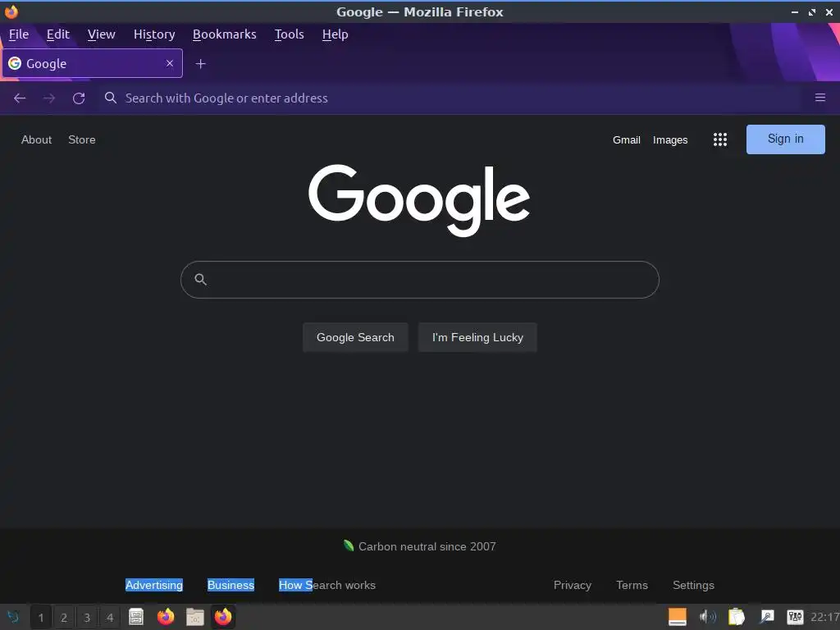Open the Terms footer link
This screenshot has width=840, height=630.
pyautogui.click(x=632, y=585)
